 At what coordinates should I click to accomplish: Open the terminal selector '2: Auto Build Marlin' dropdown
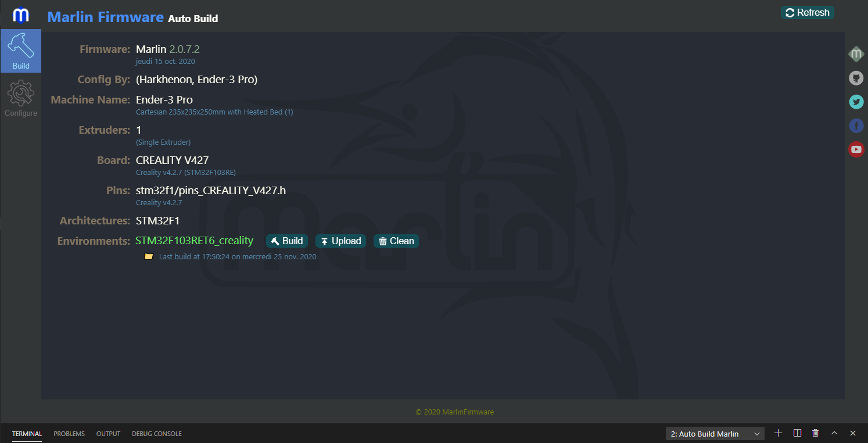(715, 434)
